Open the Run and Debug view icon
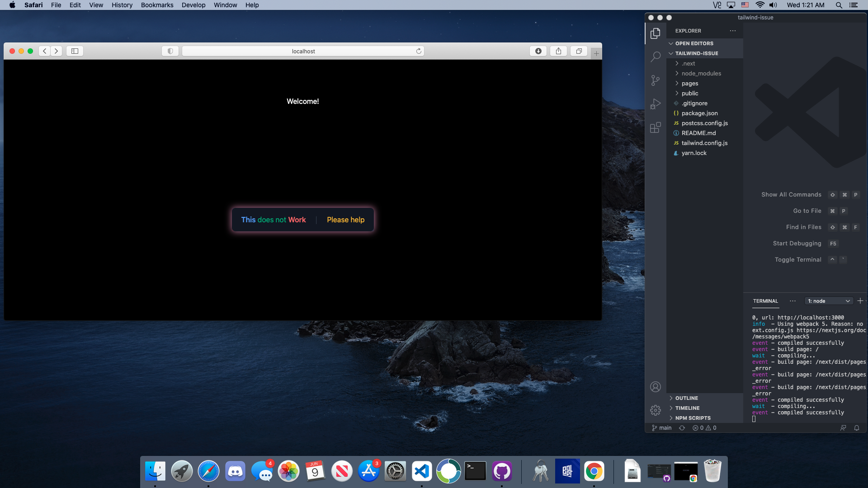 (655, 104)
